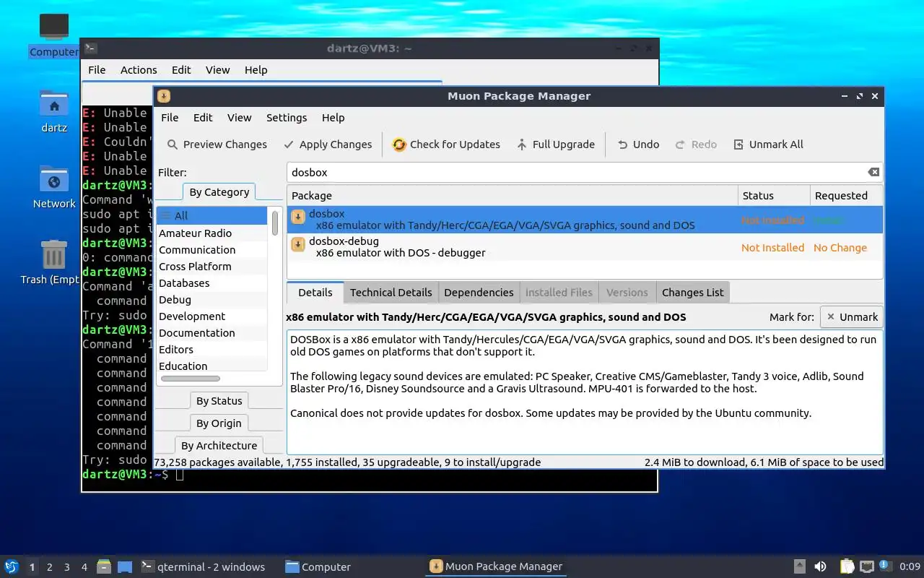Screen dimensions: 924x578
Task: Switch to Dependencies tab
Action: click(x=479, y=293)
